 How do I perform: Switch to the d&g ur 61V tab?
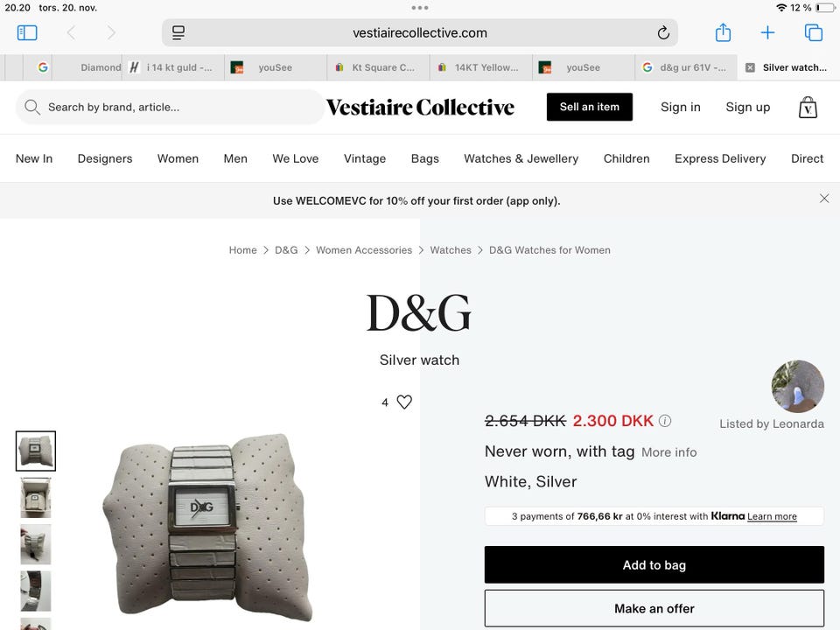686,67
